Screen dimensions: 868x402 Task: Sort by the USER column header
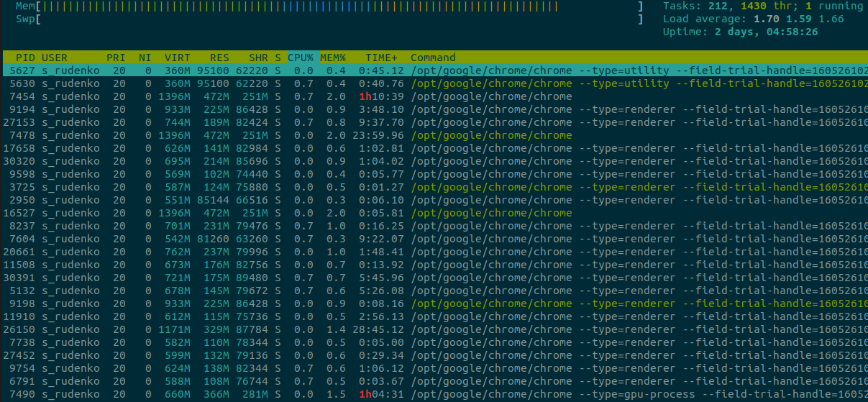click(x=55, y=58)
